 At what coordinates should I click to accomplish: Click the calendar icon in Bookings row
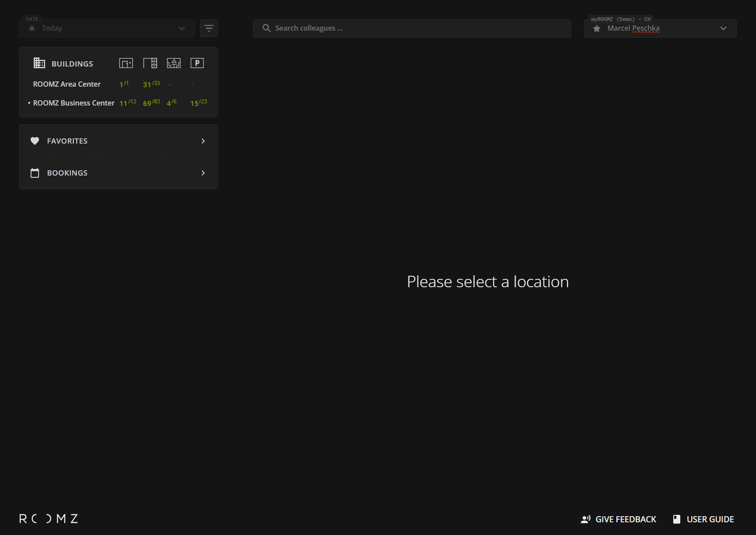[35, 173]
